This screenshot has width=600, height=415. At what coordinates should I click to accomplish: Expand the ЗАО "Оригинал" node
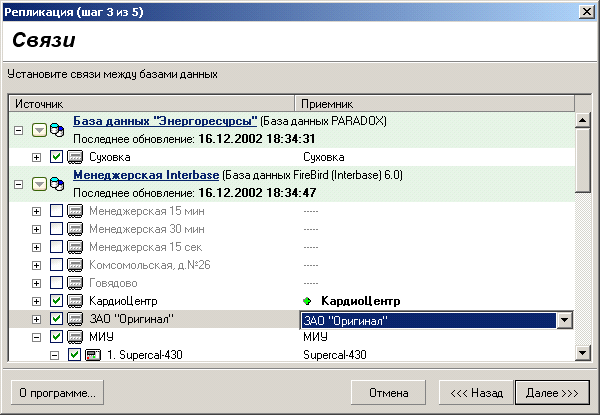tap(36, 319)
